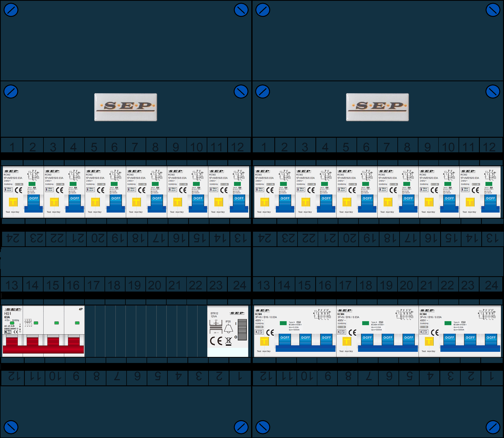The image size is (504, 438).
Task: Right panel top row: push T test button under slot 9
Action: point(429,202)
